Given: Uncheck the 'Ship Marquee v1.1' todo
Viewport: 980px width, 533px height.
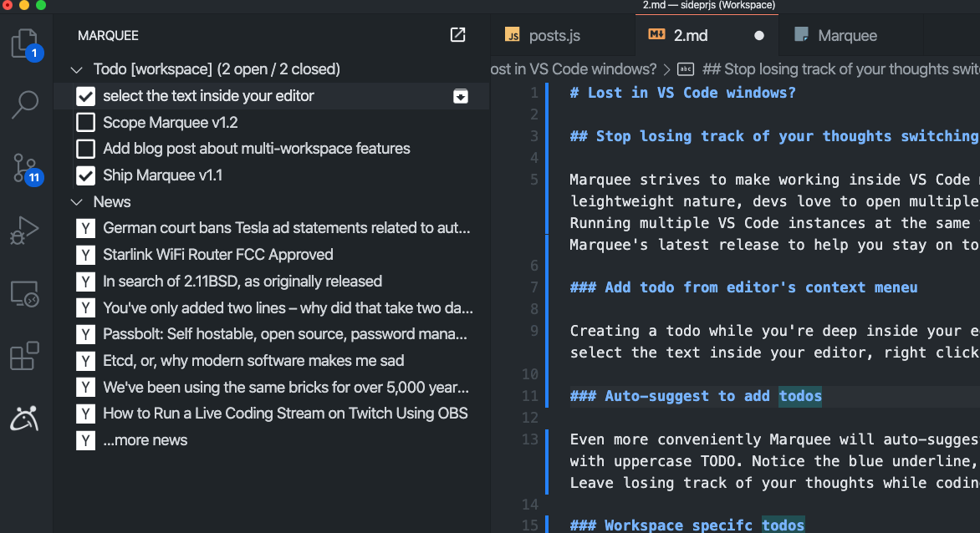Looking at the screenshot, I should [85, 176].
